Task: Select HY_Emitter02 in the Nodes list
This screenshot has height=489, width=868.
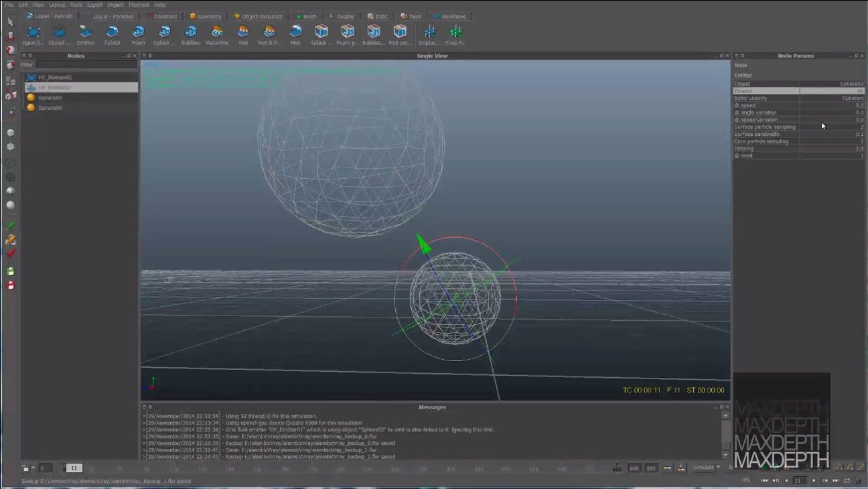Action: click(80, 87)
